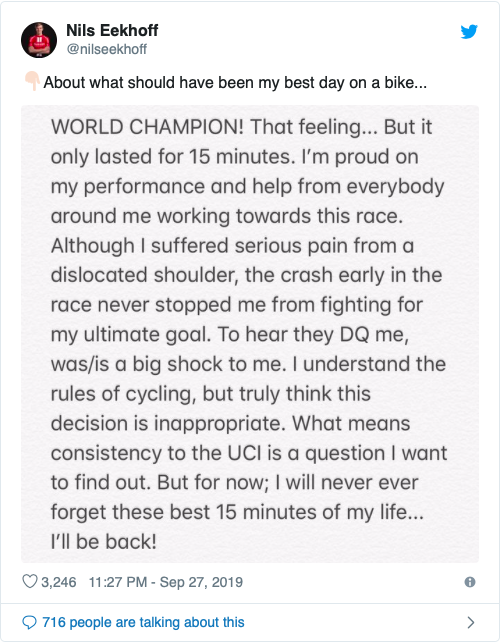Click the Nils Eekhoff display name
This screenshot has width=503, height=642.
click(112, 30)
